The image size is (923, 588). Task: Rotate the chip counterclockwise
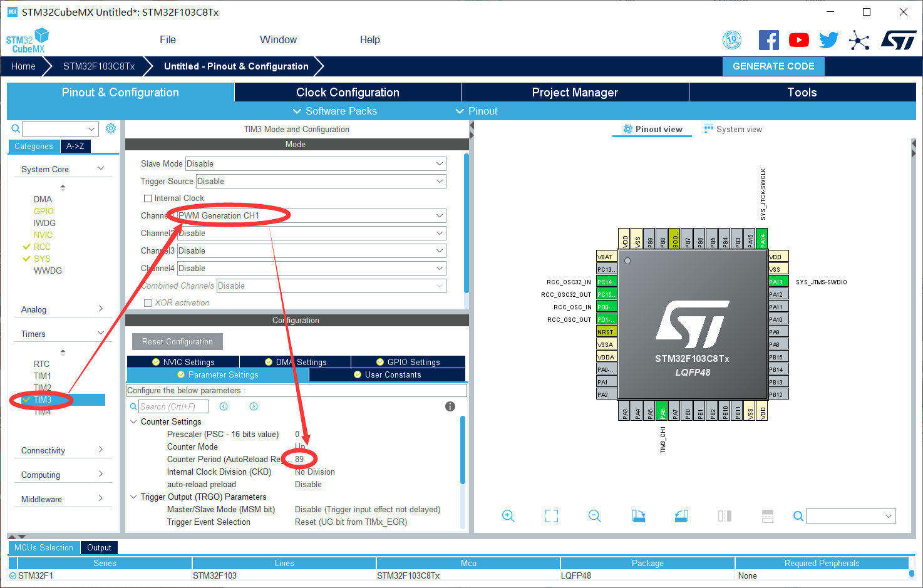tap(681, 515)
